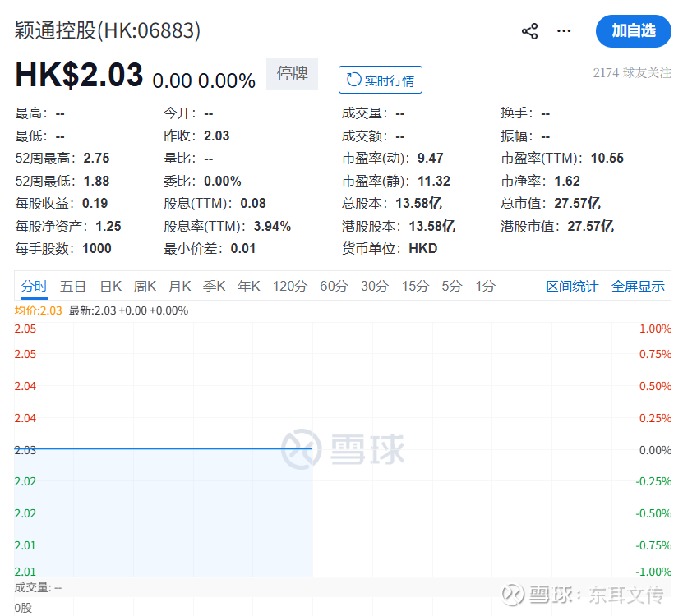Click the stock title 颖通控股(HK:06883)
The width and height of the screenshot is (683, 616).
tap(108, 30)
